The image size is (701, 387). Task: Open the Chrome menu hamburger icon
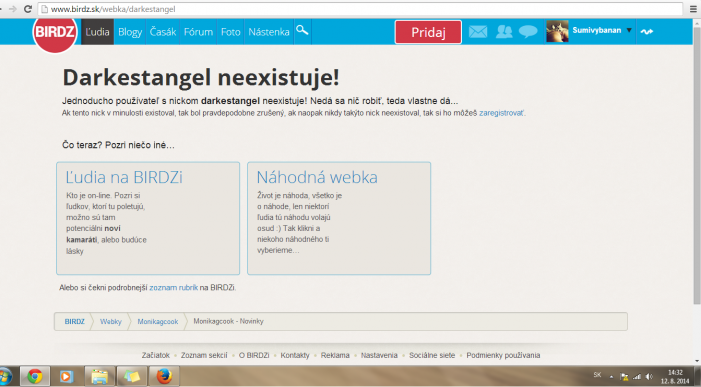pos(693,9)
